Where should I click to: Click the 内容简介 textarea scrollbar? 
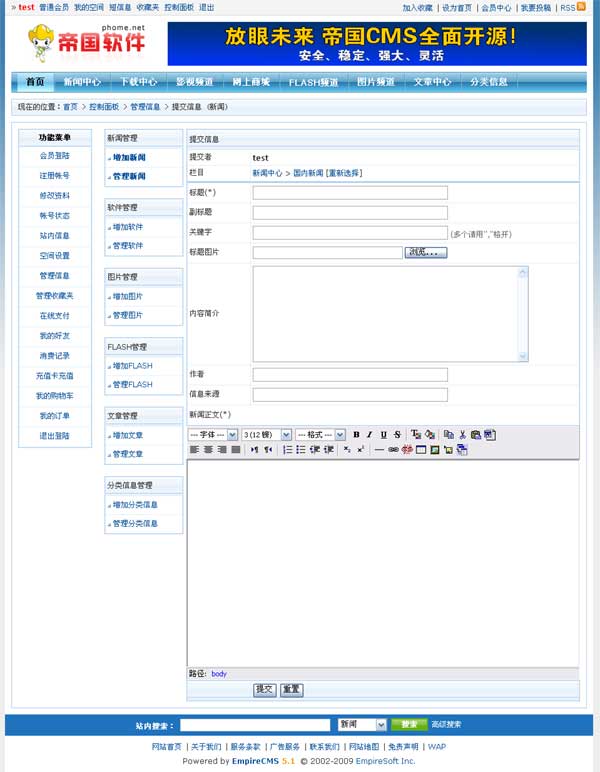click(x=523, y=314)
